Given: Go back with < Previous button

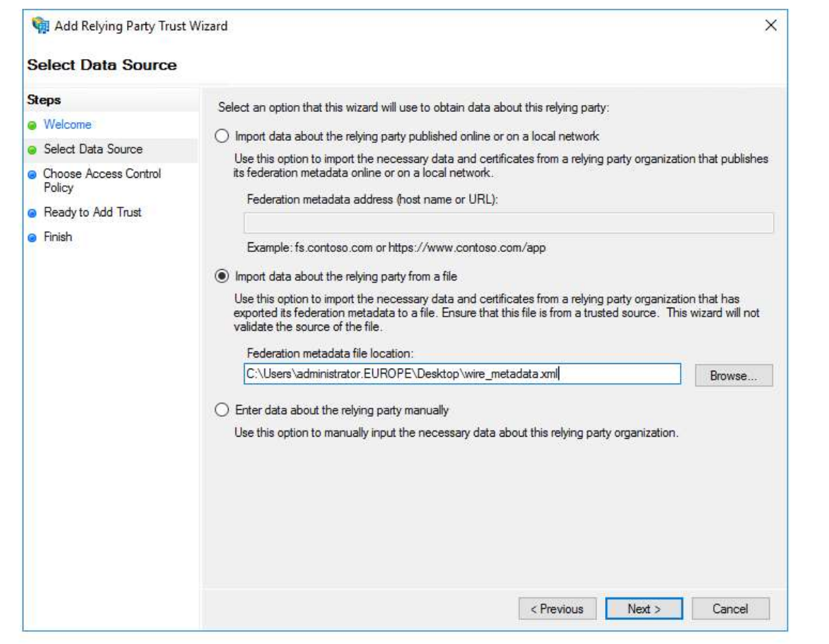Looking at the screenshot, I should click(x=556, y=609).
